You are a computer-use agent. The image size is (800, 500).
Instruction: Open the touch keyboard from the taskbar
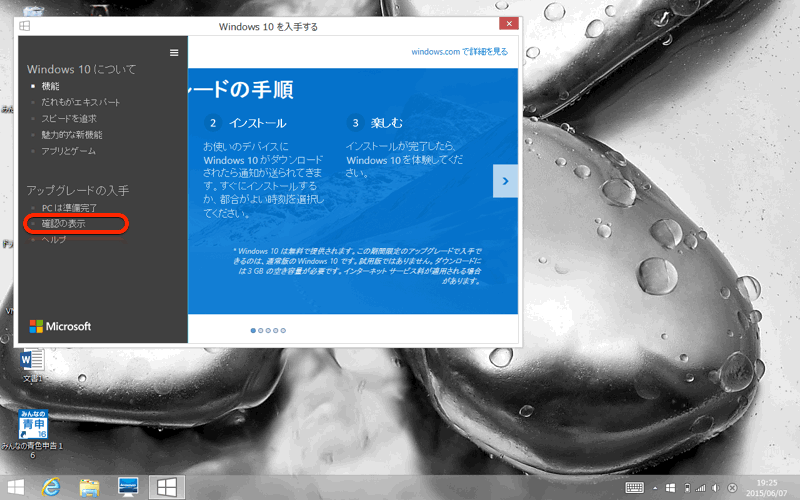635,487
